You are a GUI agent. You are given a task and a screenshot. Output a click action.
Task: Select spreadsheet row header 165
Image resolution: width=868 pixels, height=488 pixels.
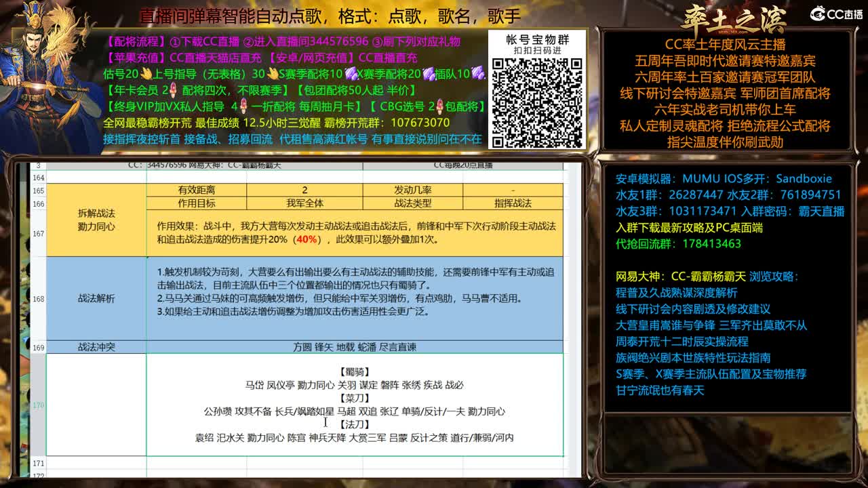pyautogui.click(x=38, y=190)
